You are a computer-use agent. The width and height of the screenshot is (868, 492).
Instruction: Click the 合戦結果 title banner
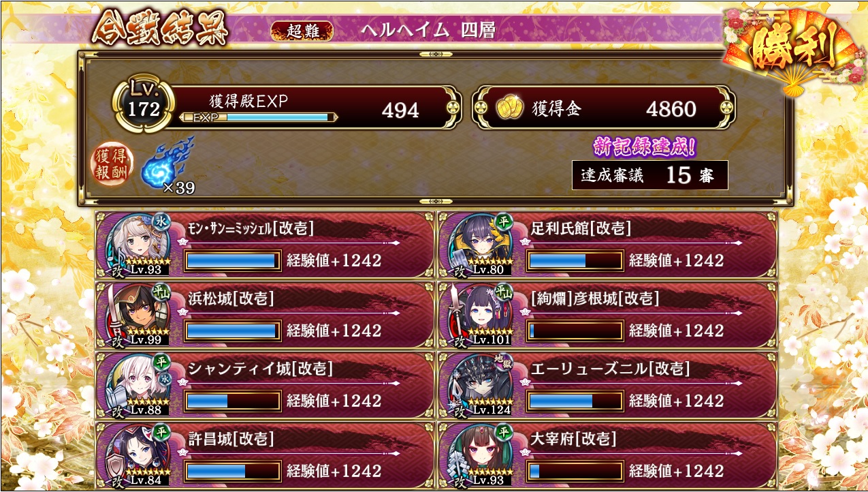[159, 27]
